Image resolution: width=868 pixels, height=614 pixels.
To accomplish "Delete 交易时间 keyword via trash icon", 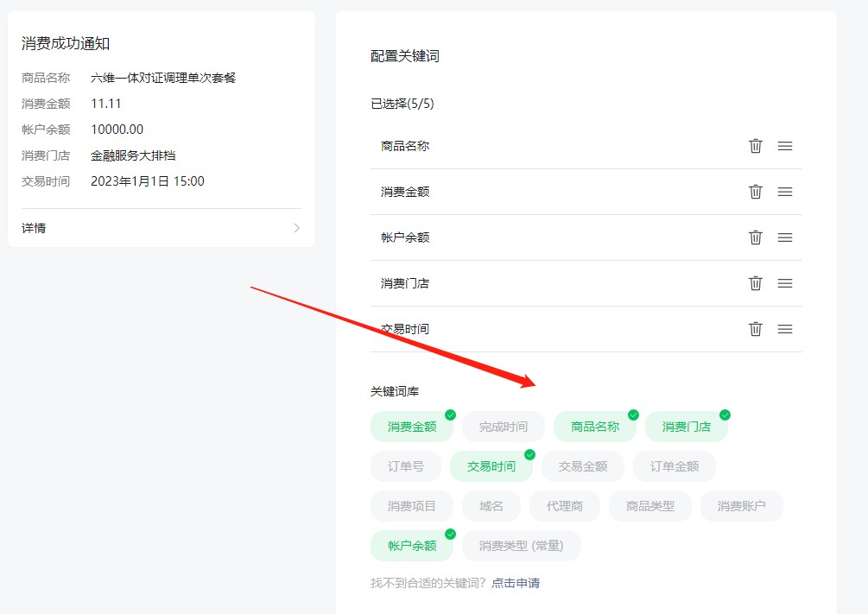I will click(756, 329).
